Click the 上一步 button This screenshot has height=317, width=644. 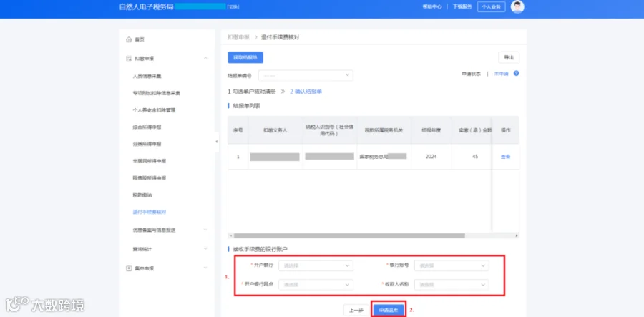click(x=356, y=311)
